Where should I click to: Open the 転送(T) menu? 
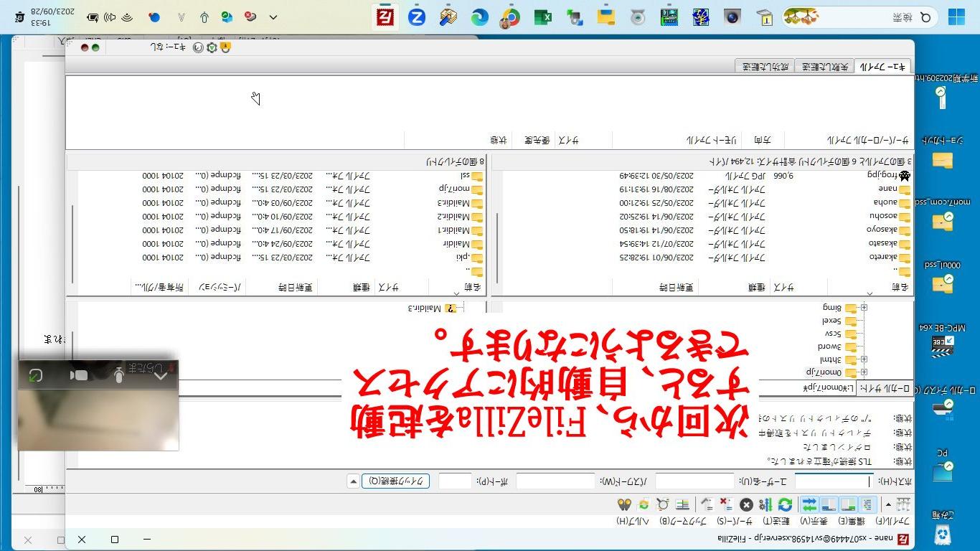click(776, 521)
